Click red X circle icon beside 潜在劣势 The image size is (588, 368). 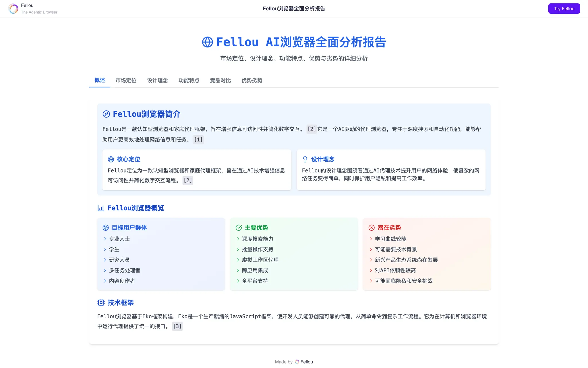(x=372, y=228)
